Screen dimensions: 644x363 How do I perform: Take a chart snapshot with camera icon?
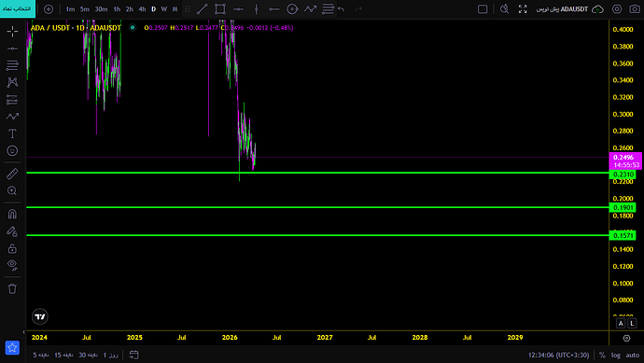pos(634,9)
